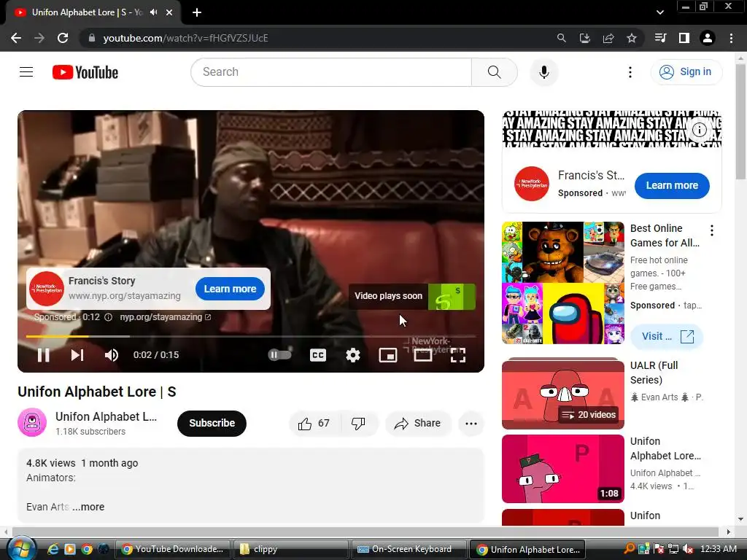The height and width of the screenshot is (560, 747).
Task: Open the media control queue icon
Action: tap(660, 38)
